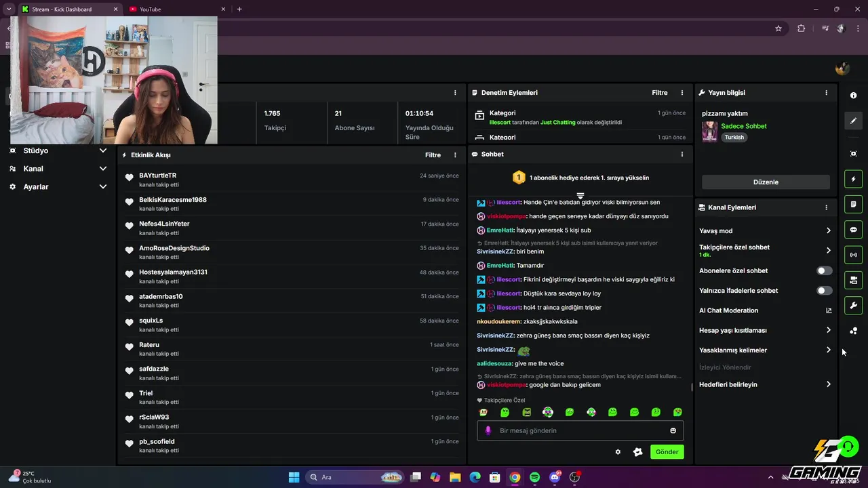Open Filtre dropdown in Etkinlik Akışı panel
This screenshot has height=488, width=868.
433,155
